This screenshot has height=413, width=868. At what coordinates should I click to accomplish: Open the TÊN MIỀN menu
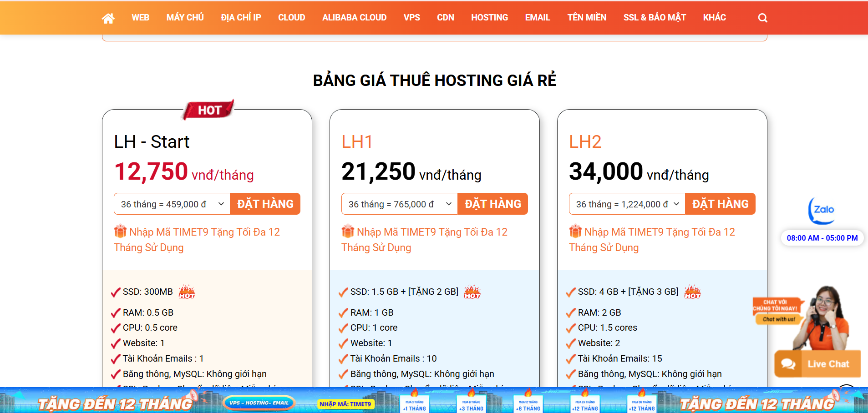[x=587, y=18]
